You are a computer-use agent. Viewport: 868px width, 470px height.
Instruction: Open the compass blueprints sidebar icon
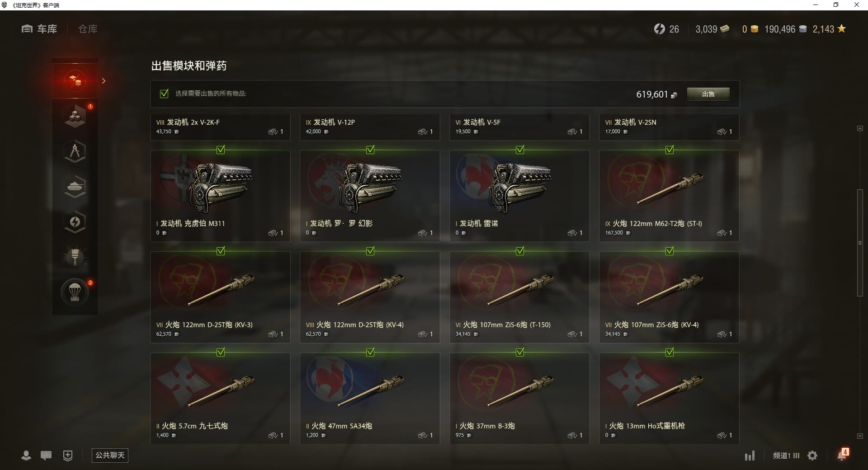point(75,151)
